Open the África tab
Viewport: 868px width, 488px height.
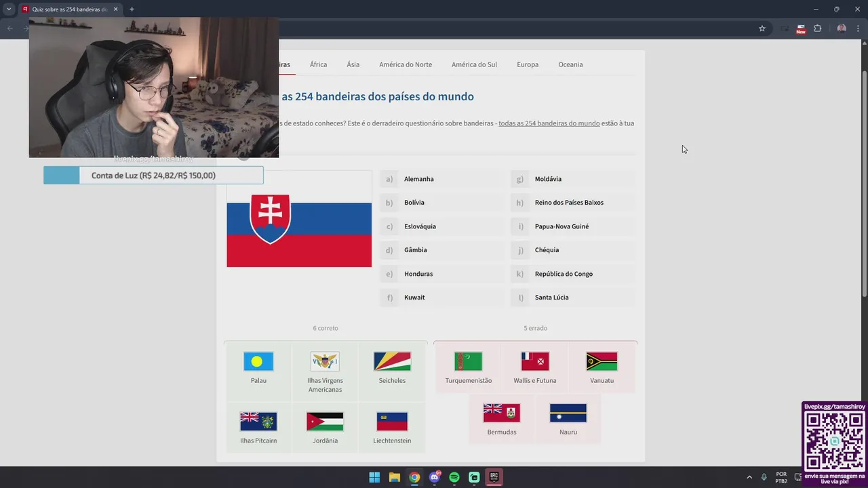pyautogui.click(x=318, y=64)
